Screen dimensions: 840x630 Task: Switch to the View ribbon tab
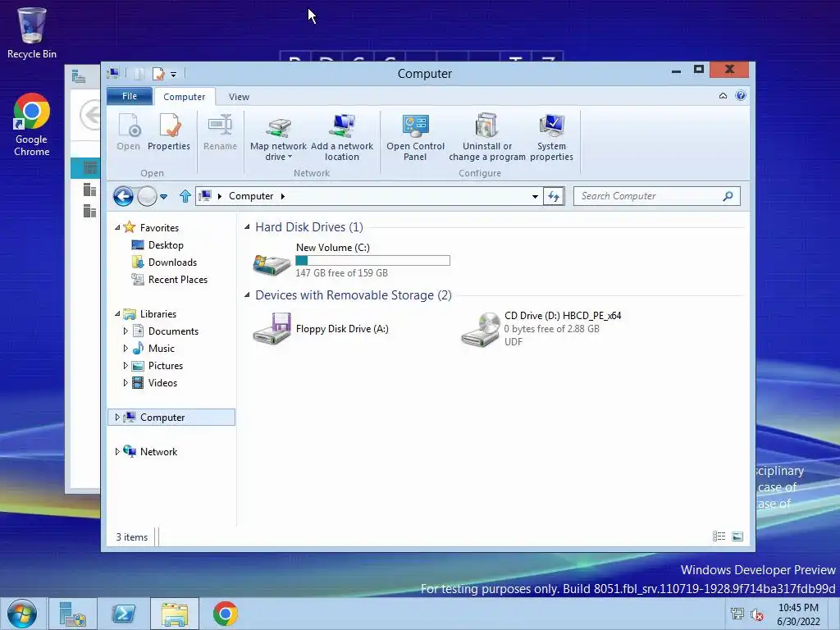click(x=239, y=97)
